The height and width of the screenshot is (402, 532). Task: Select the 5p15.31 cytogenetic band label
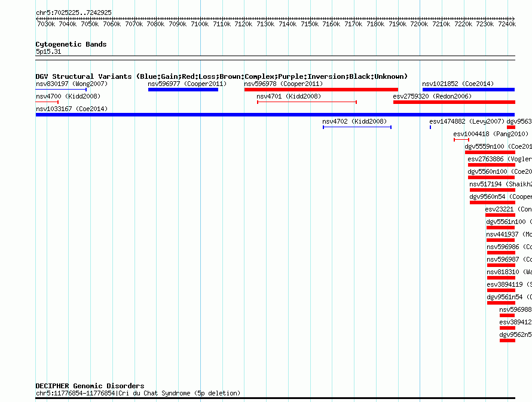(48, 51)
